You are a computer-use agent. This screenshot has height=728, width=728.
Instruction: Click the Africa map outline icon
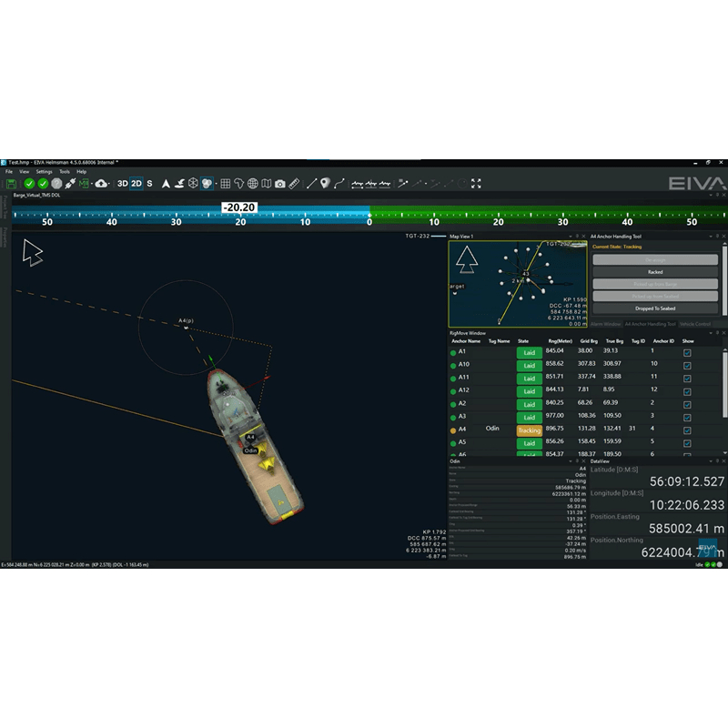coord(238,184)
